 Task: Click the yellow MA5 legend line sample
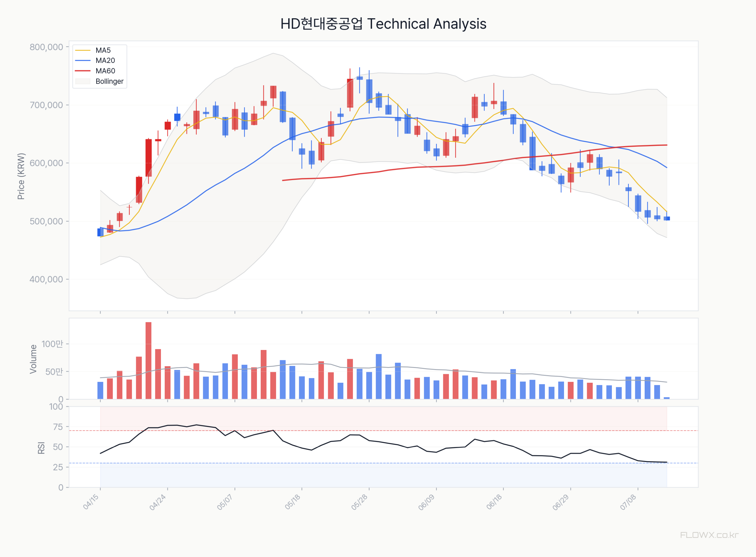point(83,51)
